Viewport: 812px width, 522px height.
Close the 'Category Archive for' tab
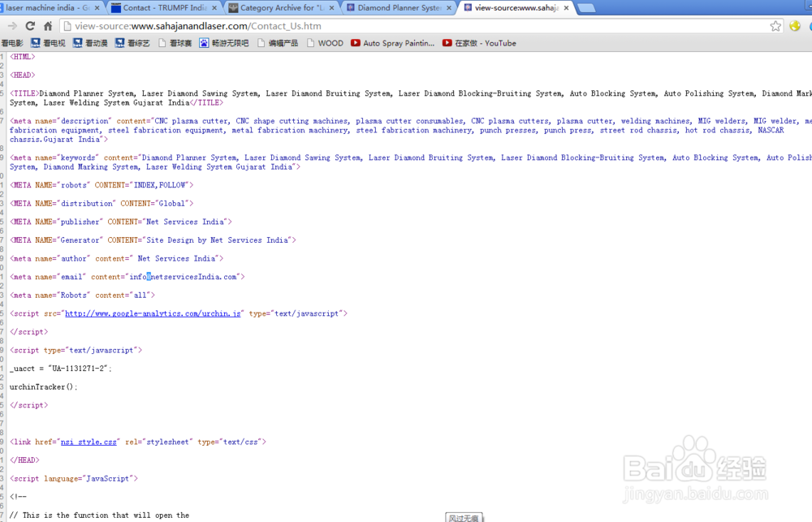point(332,8)
